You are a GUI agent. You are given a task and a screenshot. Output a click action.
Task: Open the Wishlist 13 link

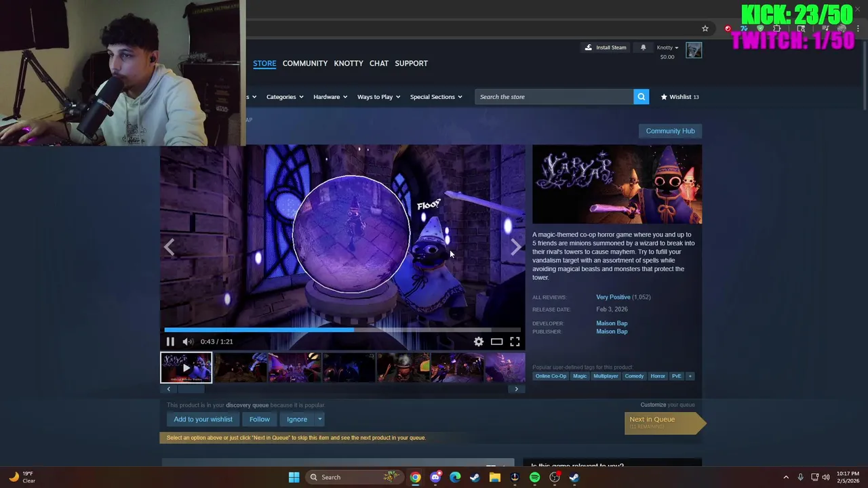(679, 97)
